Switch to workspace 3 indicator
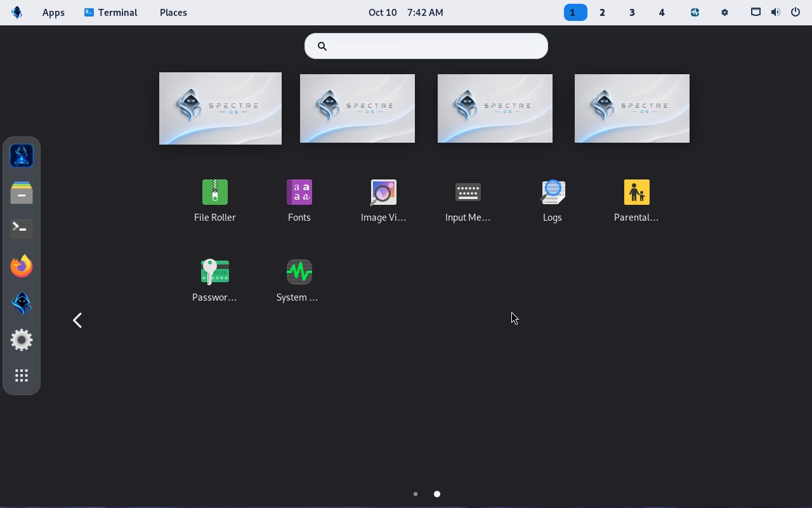The height and width of the screenshot is (508, 812). tap(632, 12)
